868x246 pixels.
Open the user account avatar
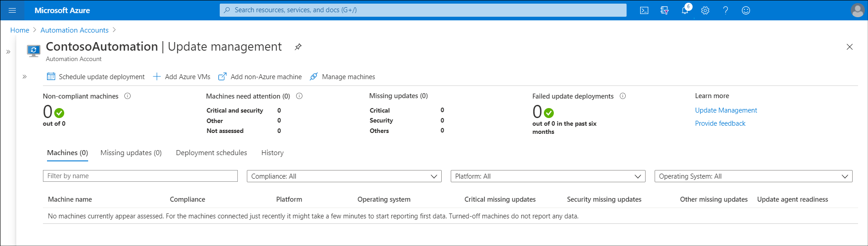tap(858, 10)
